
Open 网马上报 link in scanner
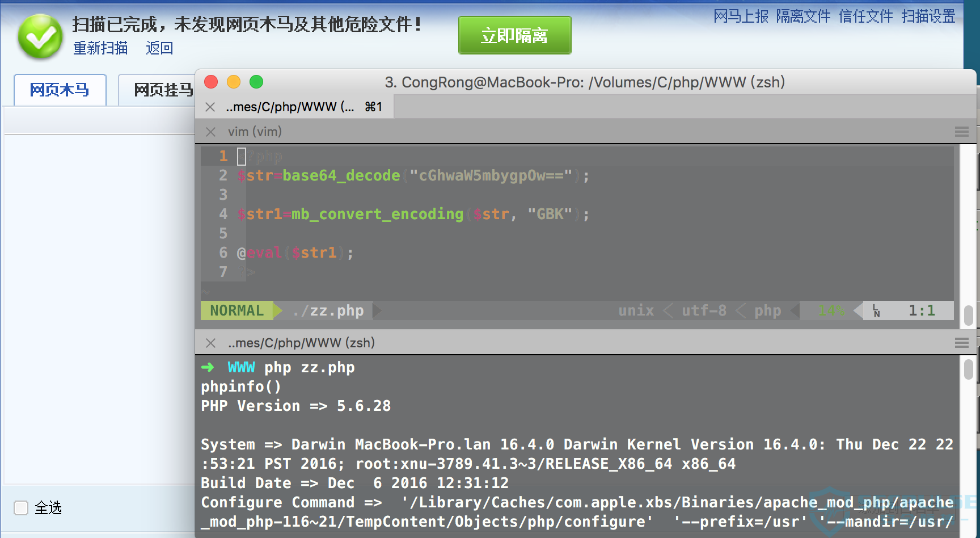741,16
